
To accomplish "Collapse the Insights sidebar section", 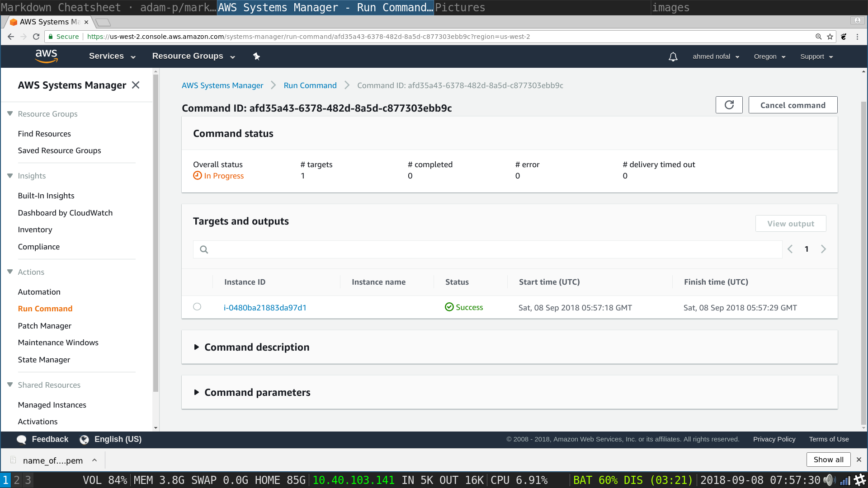I will point(10,176).
